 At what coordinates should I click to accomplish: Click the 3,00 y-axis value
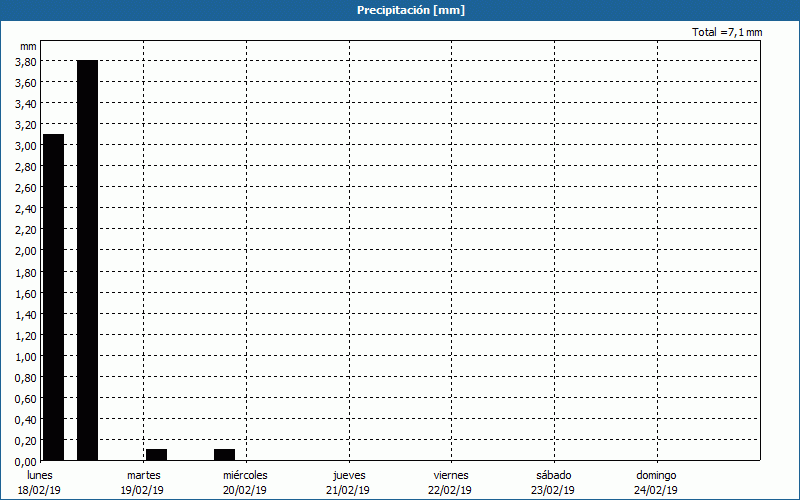(26, 146)
